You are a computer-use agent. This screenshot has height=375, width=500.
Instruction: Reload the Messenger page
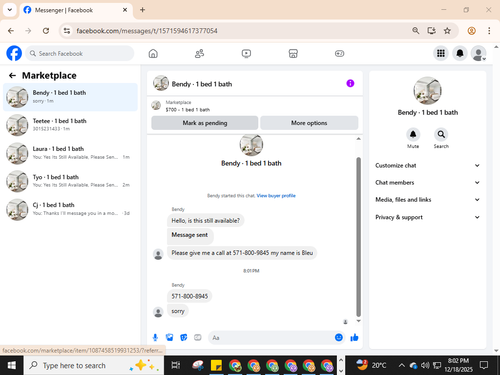(x=46, y=31)
